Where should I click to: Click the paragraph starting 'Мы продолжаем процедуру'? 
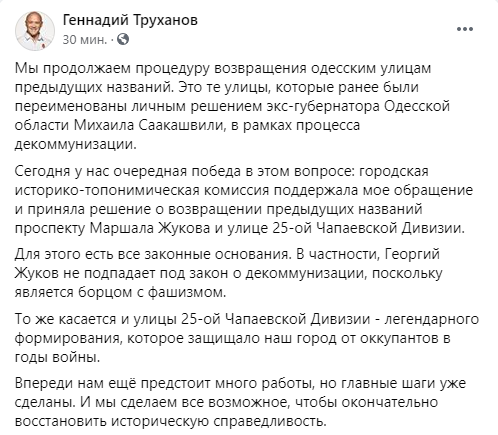(x=233, y=106)
